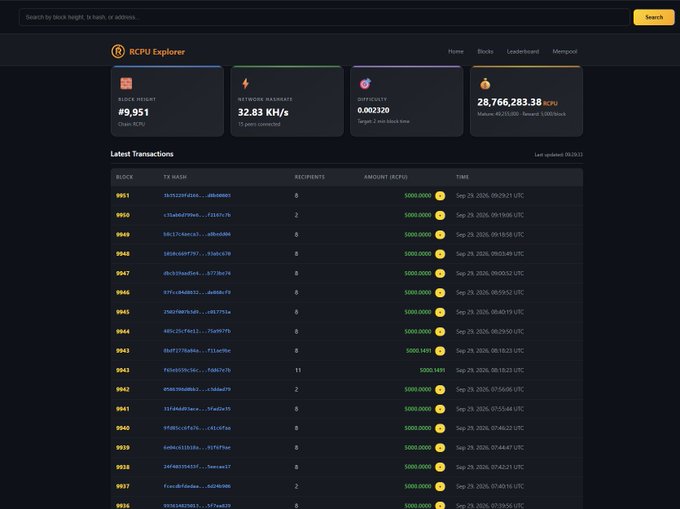Click the coin icon in block 9950 row
This screenshot has height=509, width=680.
click(440, 215)
